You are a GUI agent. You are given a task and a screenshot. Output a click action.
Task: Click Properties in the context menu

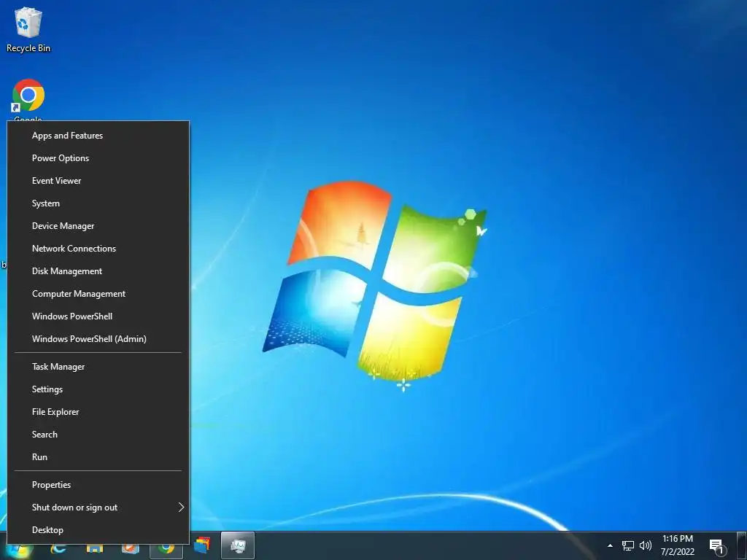98,485
